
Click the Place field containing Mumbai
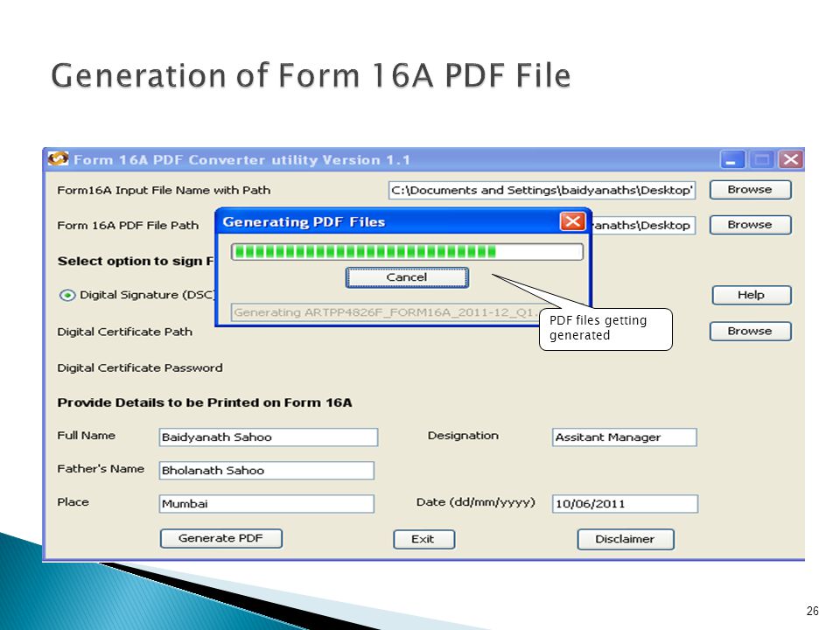click(266, 504)
